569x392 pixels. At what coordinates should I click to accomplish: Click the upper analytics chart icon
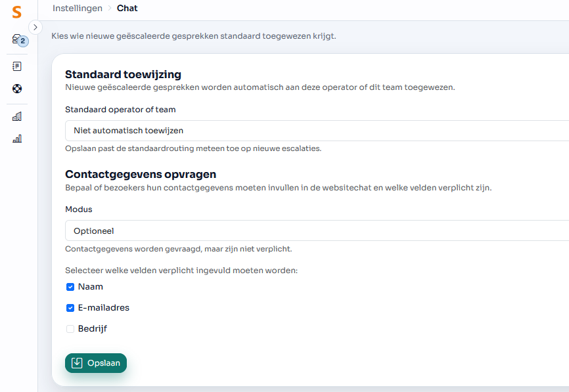(x=16, y=116)
